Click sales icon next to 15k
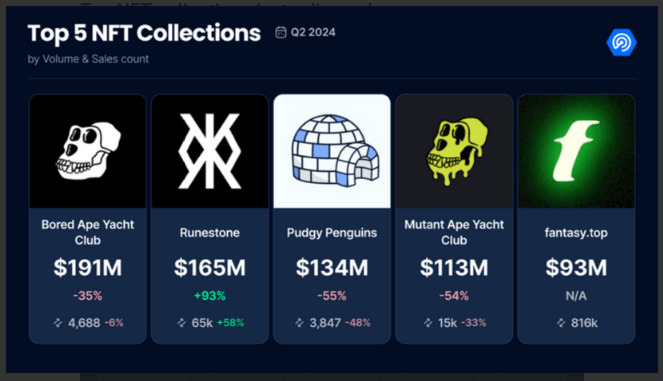 tap(428, 323)
